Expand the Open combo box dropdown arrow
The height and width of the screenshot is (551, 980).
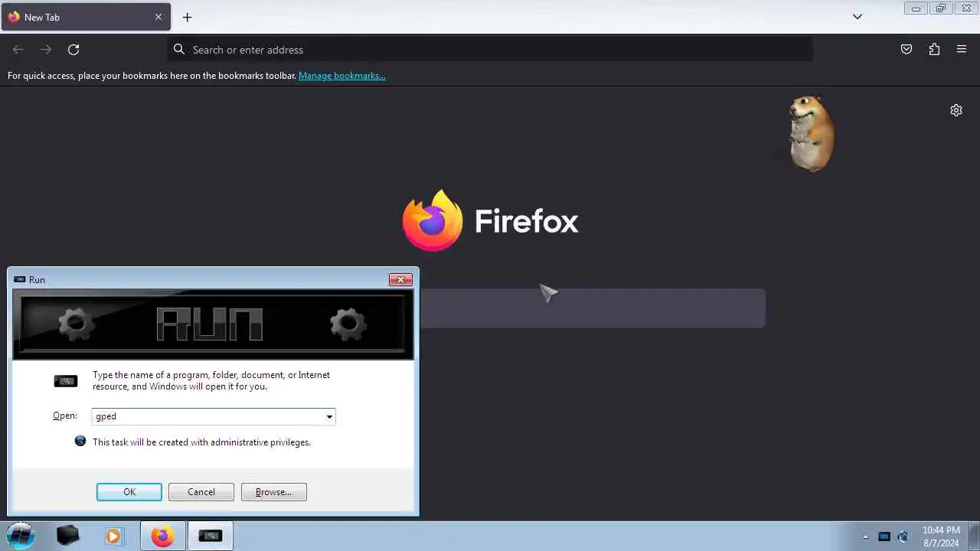pyautogui.click(x=329, y=416)
